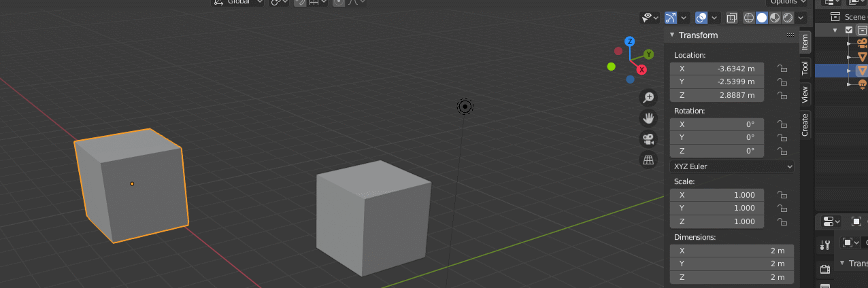Lock the Location X value
Image resolution: width=868 pixels, height=288 pixels.
click(x=782, y=69)
